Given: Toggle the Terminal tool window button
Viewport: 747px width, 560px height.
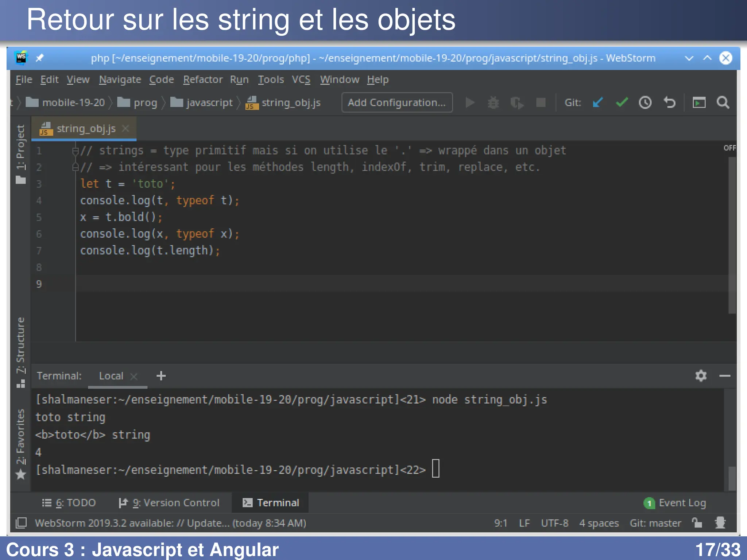Looking at the screenshot, I should (x=271, y=503).
